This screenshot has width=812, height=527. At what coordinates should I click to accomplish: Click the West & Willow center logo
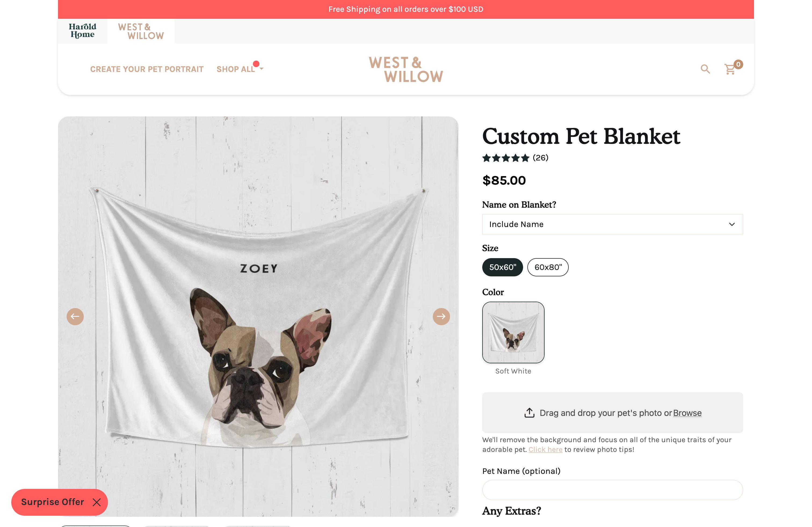406,69
